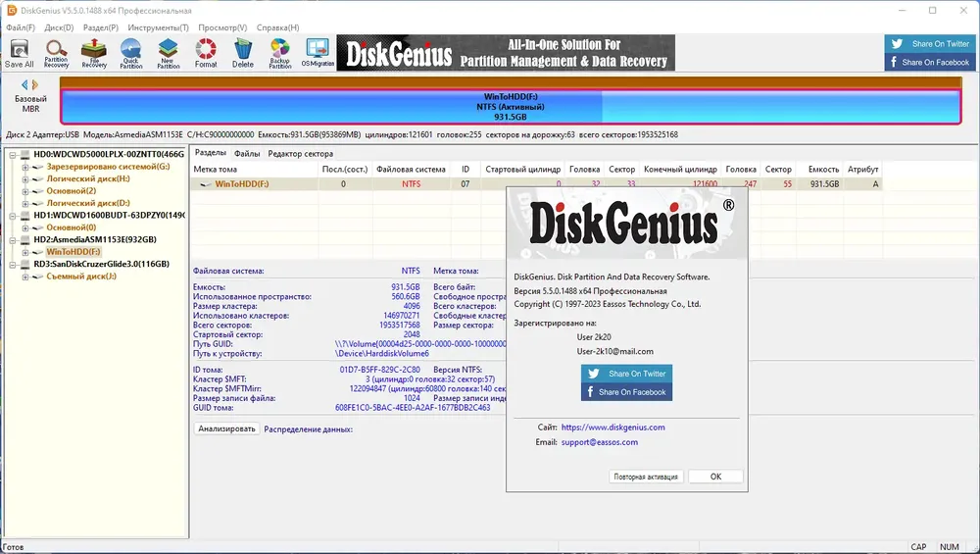The image size is (980, 554).
Task: Expand the WinToHDD(F:) node in the tree
Action: (25, 252)
